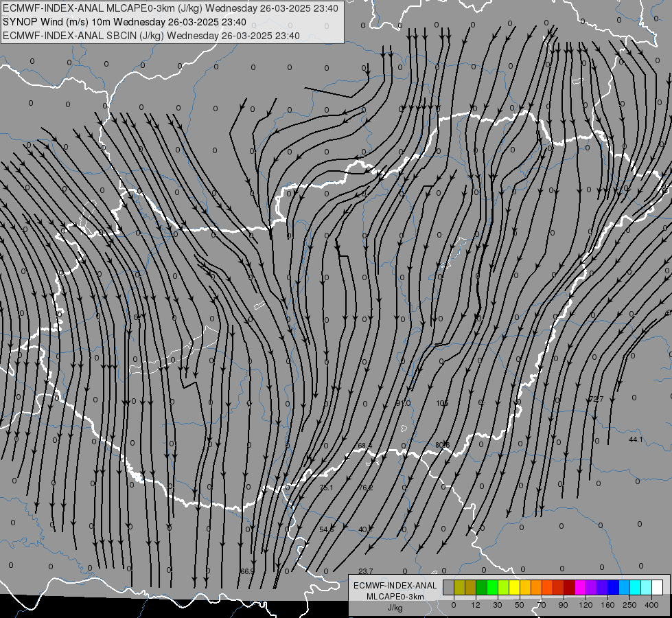Pick the pure blue legend swatch
The height and width of the screenshot is (618, 672).
pos(613,587)
